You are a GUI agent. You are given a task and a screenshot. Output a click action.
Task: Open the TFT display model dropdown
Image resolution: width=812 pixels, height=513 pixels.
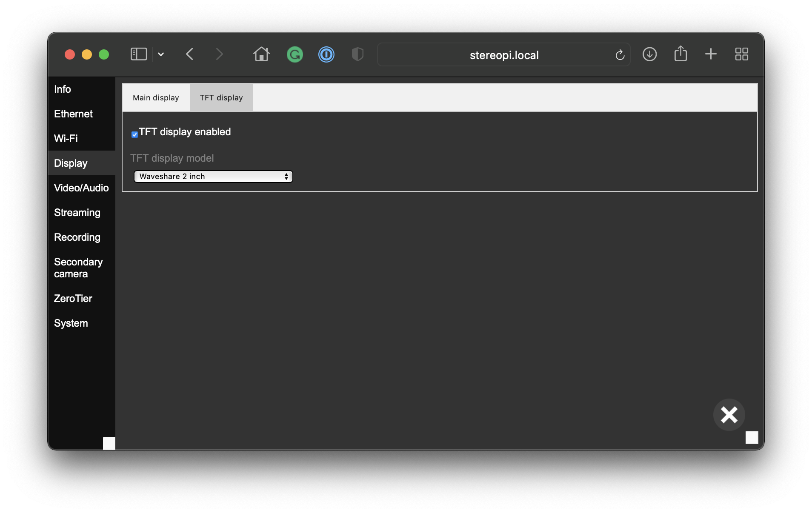(x=213, y=177)
